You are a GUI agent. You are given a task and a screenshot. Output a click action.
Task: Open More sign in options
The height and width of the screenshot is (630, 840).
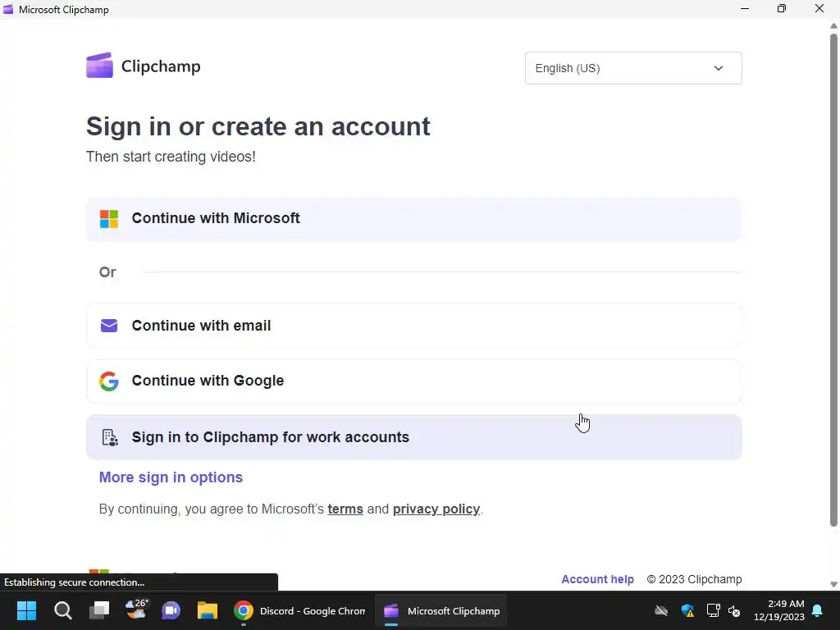coord(171,477)
